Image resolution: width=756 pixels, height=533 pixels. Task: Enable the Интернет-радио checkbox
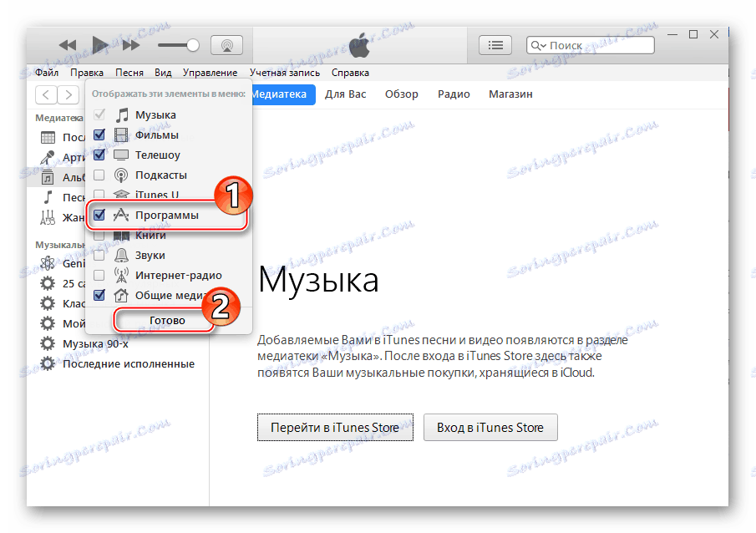[x=99, y=275]
